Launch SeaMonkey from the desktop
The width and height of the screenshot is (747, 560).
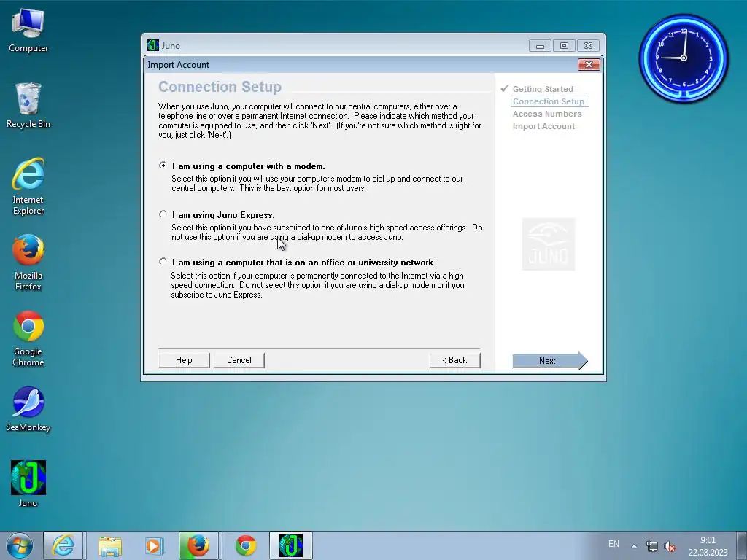click(28, 409)
